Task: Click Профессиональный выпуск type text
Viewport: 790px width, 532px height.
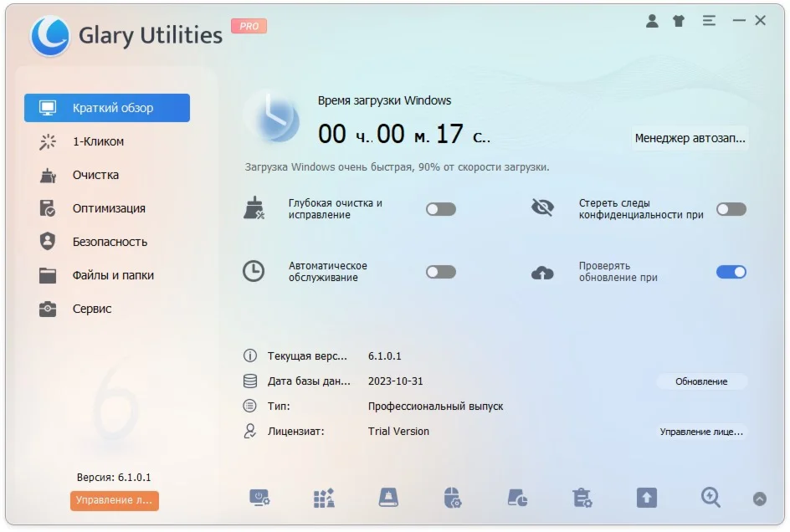Action: 435,406
